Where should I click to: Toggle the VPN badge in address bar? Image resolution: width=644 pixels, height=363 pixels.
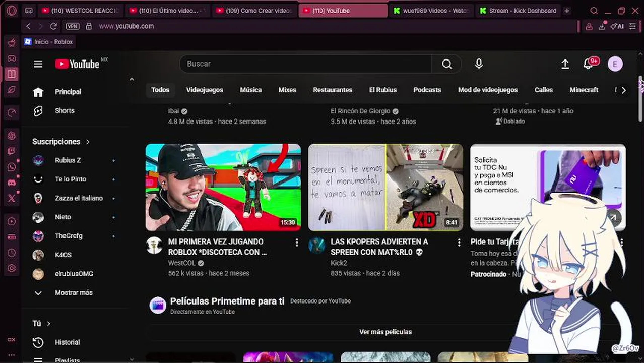coord(72,26)
